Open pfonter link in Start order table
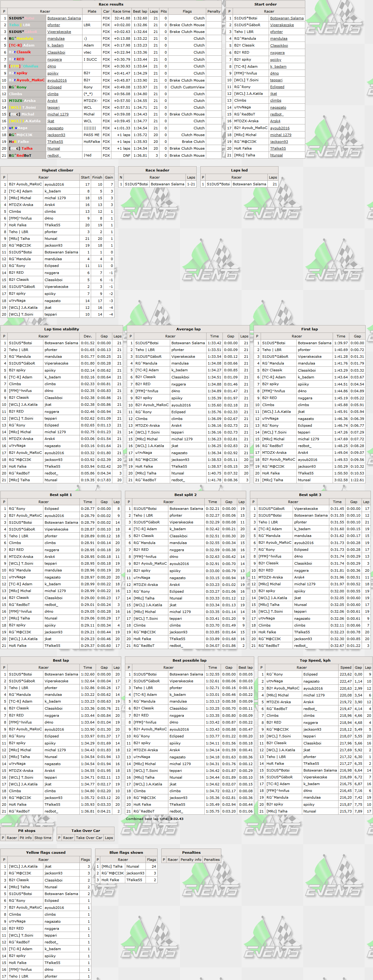373x980 pixels. [276, 32]
